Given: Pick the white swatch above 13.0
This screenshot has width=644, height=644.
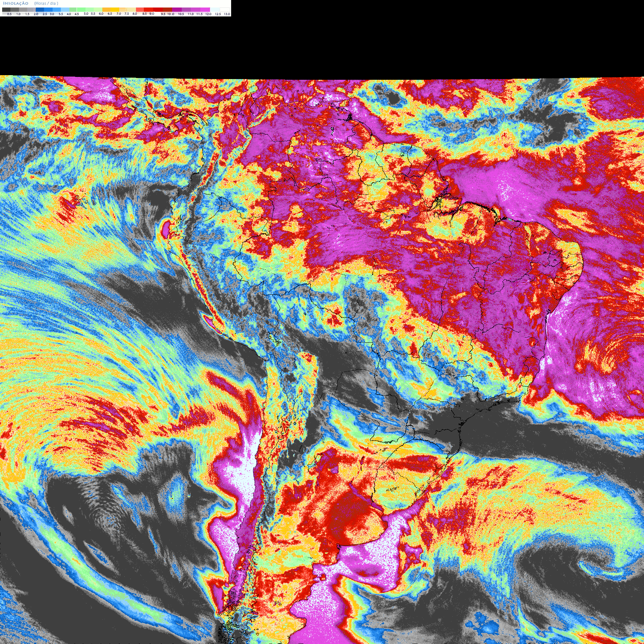Looking at the screenshot, I should coord(225,10).
